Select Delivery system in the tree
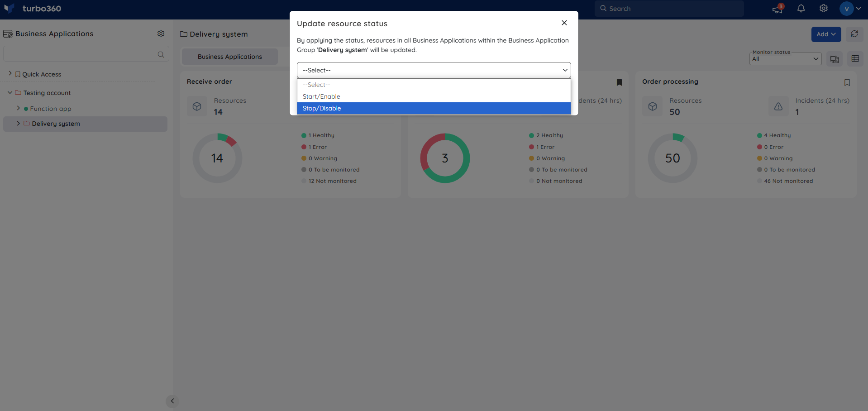The image size is (868, 411). [x=56, y=124]
